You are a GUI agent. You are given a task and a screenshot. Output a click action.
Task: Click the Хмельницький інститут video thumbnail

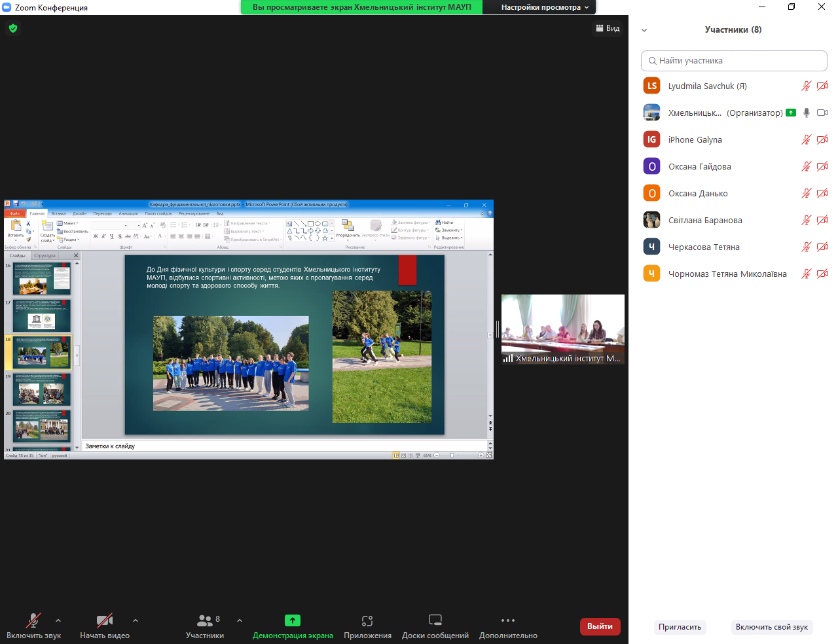tap(562, 329)
